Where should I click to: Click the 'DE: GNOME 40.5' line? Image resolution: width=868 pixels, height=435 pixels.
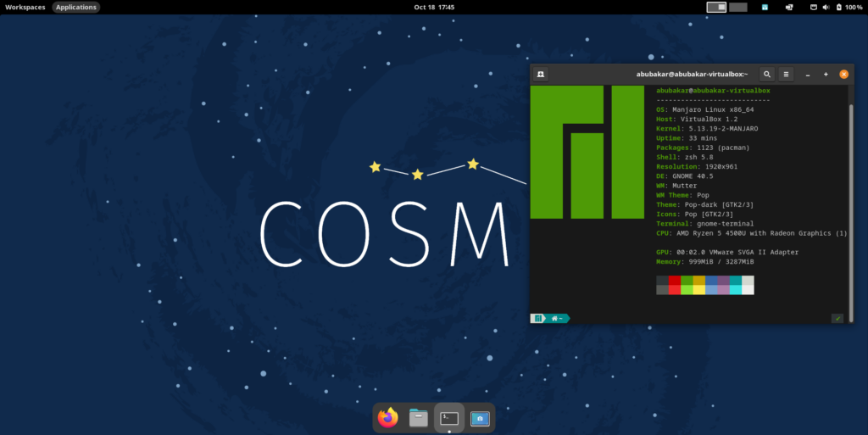[x=685, y=176]
